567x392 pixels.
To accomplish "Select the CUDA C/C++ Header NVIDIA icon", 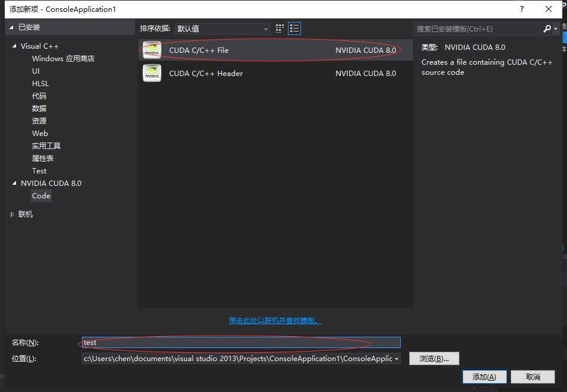I will click(152, 73).
